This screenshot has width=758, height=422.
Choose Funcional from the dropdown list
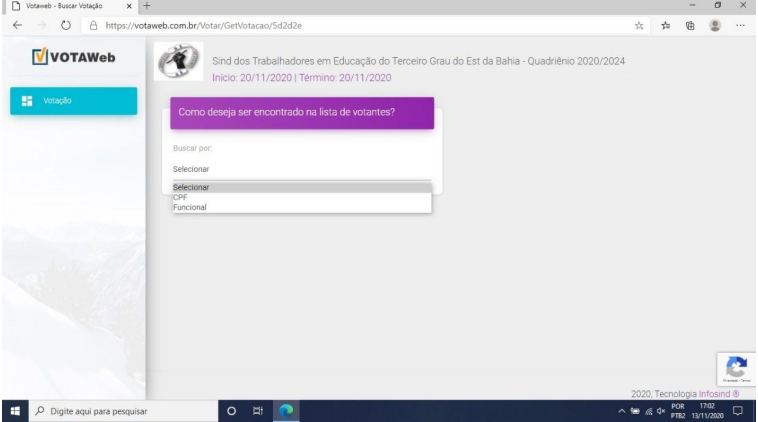pyautogui.click(x=189, y=207)
